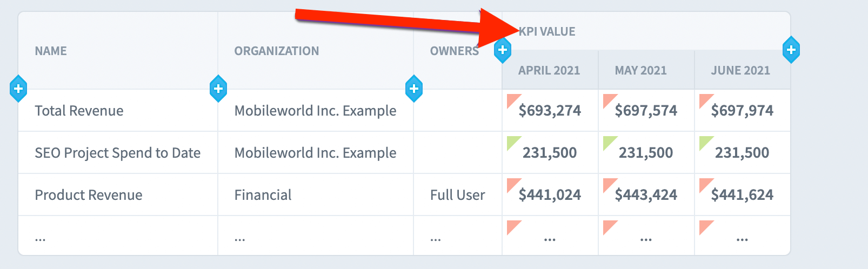Click the Financial organization cell
This screenshot has height=269, width=868.
click(263, 195)
